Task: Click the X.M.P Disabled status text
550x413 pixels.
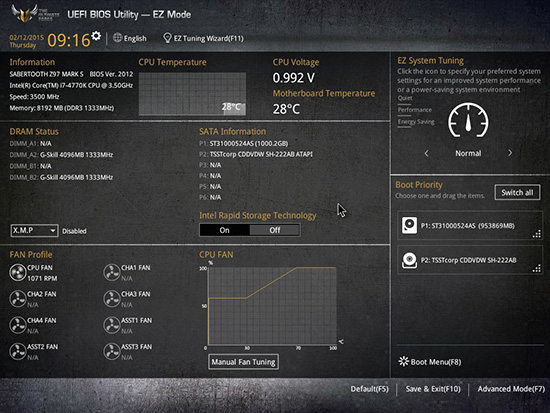Action: [74, 231]
